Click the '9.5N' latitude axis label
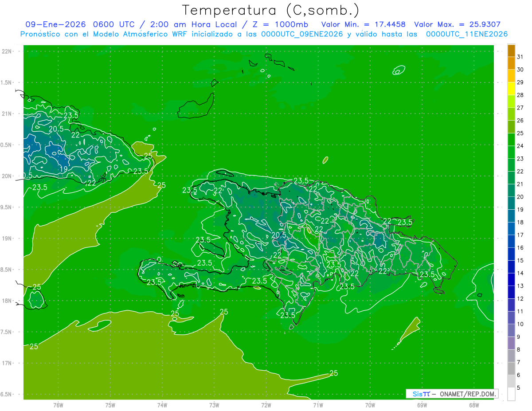Image resolution: width=532 pixels, height=411 pixels. [x=6, y=207]
